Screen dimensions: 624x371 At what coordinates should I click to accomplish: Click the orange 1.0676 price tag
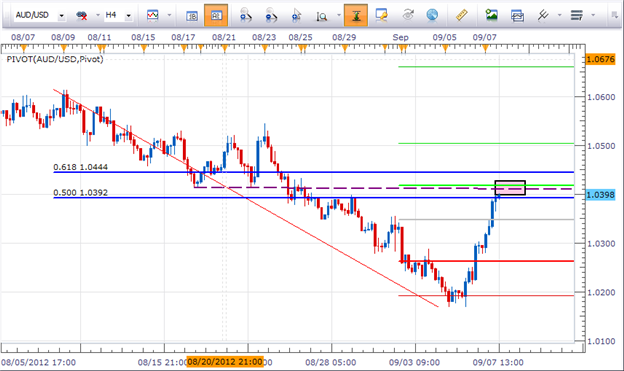tap(601, 60)
